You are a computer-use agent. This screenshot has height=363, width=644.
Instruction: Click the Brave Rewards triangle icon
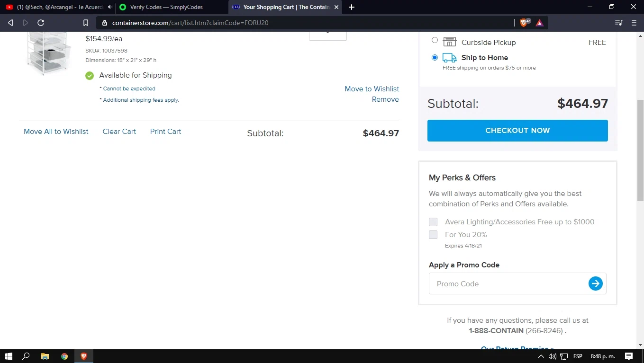(x=540, y=23)
